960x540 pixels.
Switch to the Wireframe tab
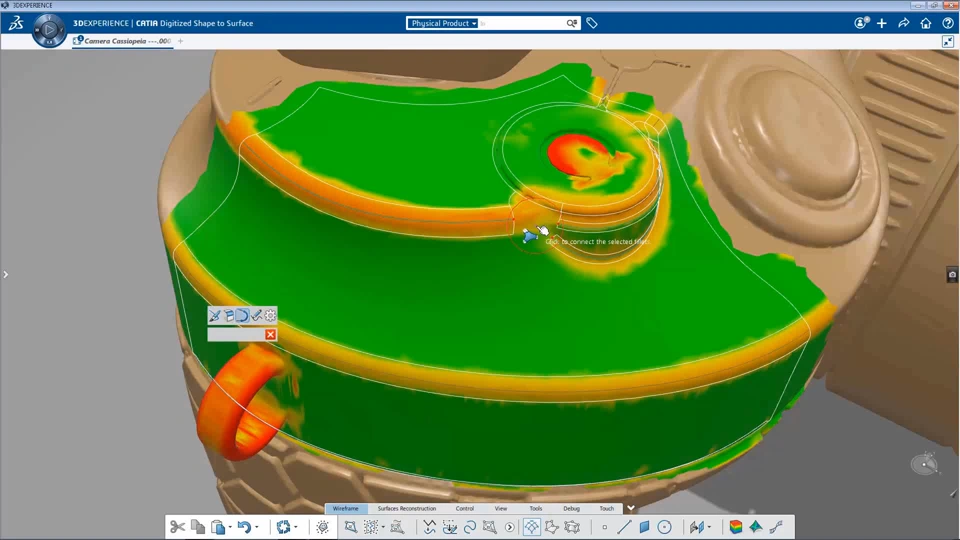tap(346, 509)
